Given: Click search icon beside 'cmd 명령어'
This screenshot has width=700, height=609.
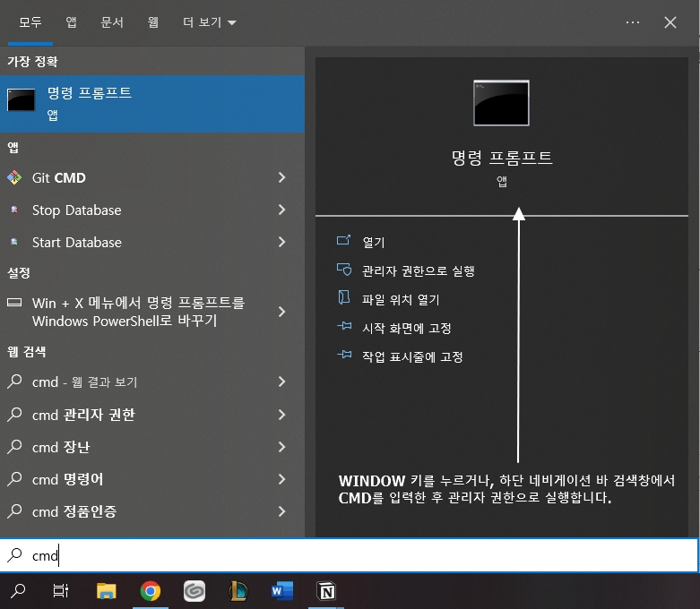Looking at the screenshot, I should click(x=14, y=479).
